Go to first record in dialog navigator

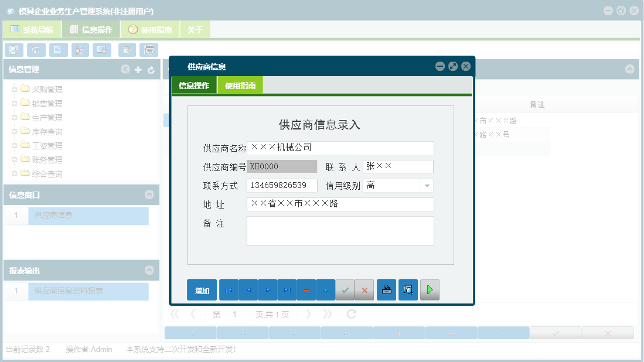(229, 290)
